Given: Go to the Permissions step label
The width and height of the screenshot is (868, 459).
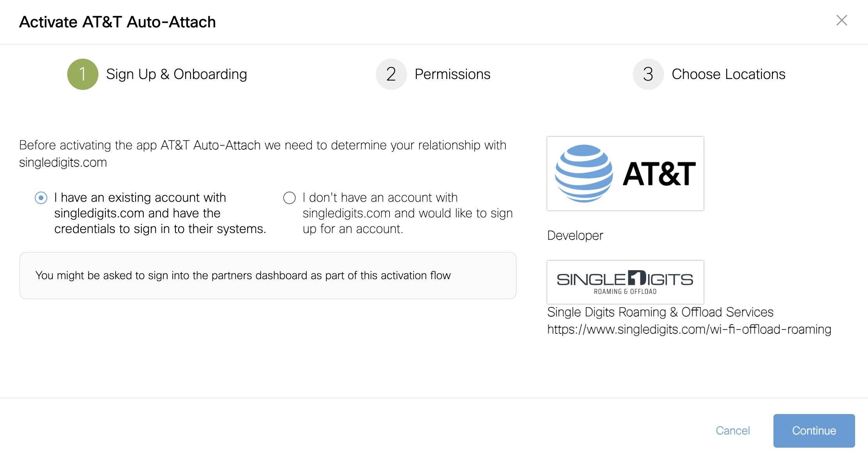Looking at the screenshot, I should click(x=452, y=74).
